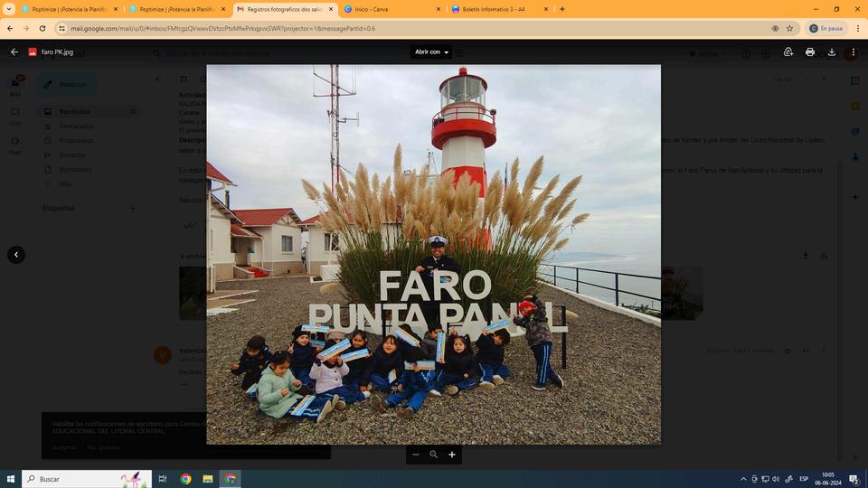Download the faro PK.jpg attachment
This screenshot has width=868, height=488.
[x=832, y=52]
